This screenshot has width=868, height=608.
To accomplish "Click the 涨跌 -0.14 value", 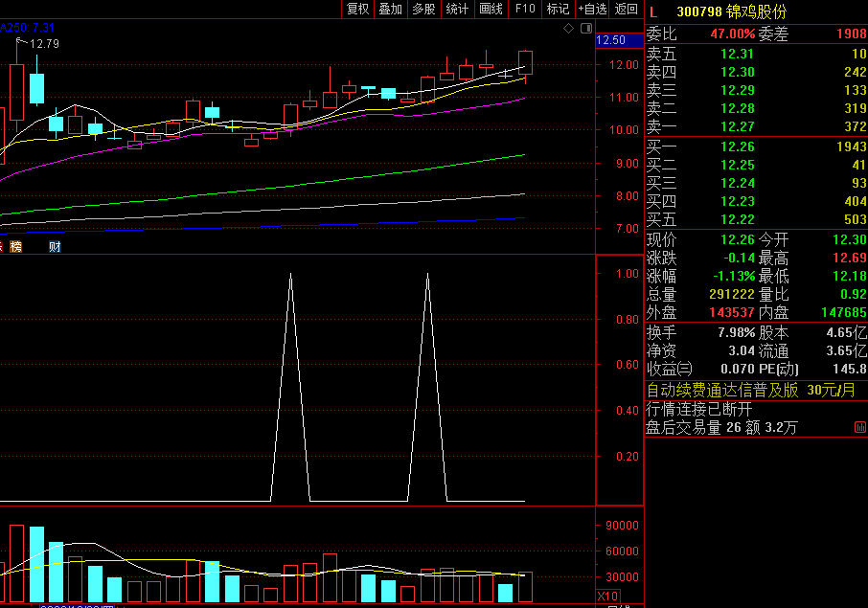I will click(740, 258).
